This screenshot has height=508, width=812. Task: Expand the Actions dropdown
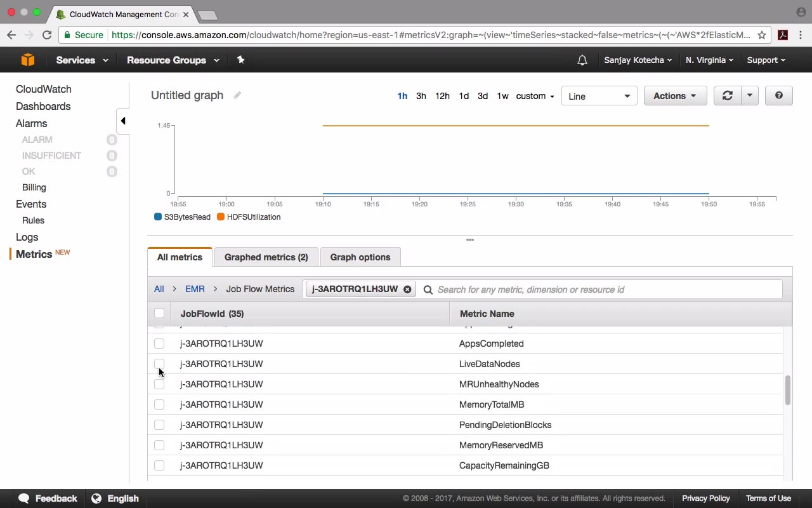tap(675, 96)
